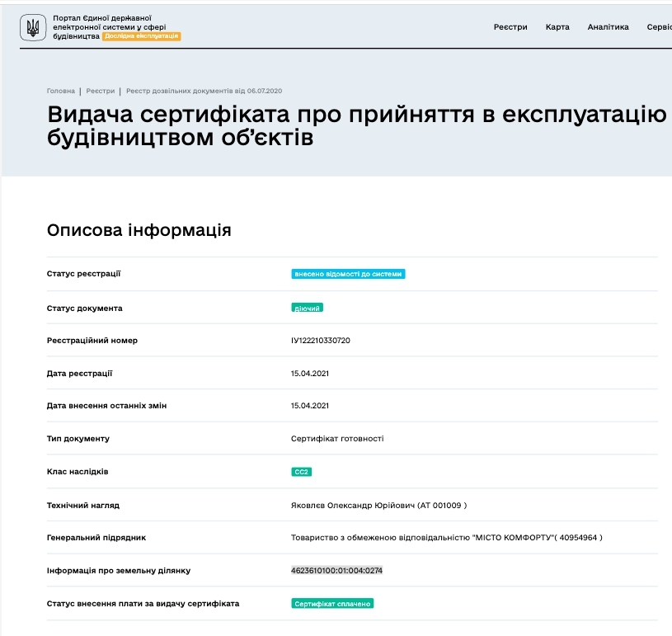This screenshot has height=636, width=672.
Task: Select the Дата реєстрації value 15.04.2021
Action: 310,374
